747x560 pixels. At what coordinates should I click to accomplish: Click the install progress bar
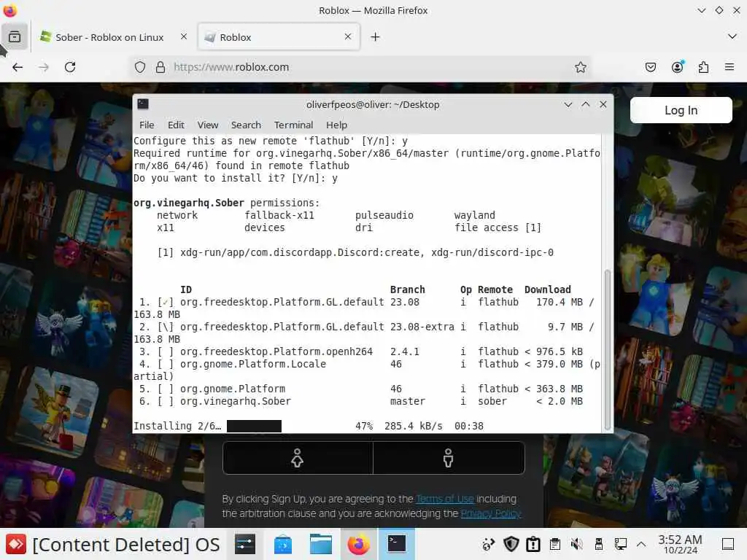click(254, 426)
